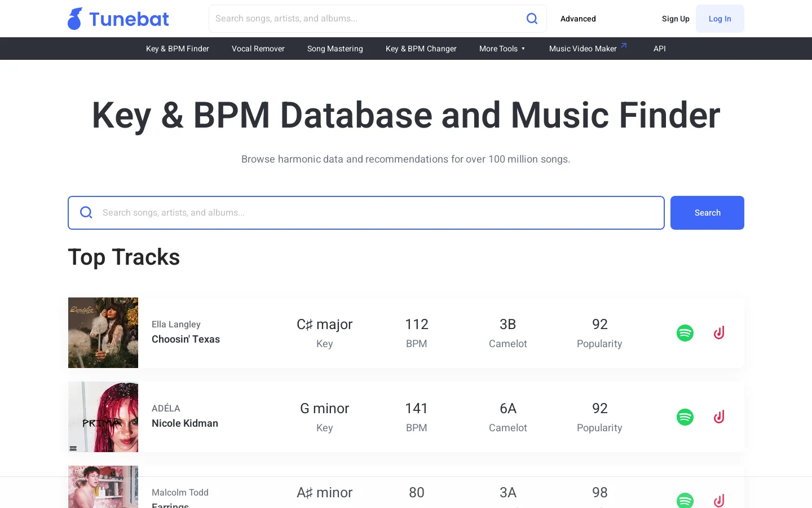Open Advanced search
The height and width of the screenshot is (508, 812).
(x=578, y=19)
